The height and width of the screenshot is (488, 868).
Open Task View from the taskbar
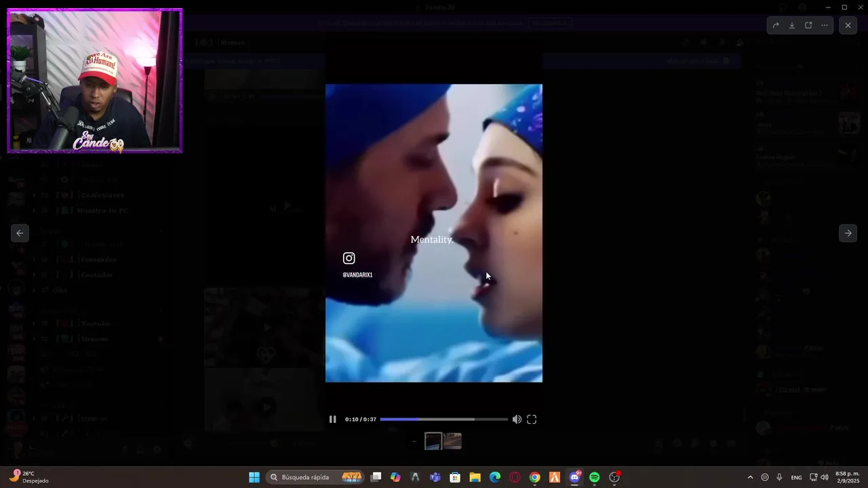click(376, 477)
